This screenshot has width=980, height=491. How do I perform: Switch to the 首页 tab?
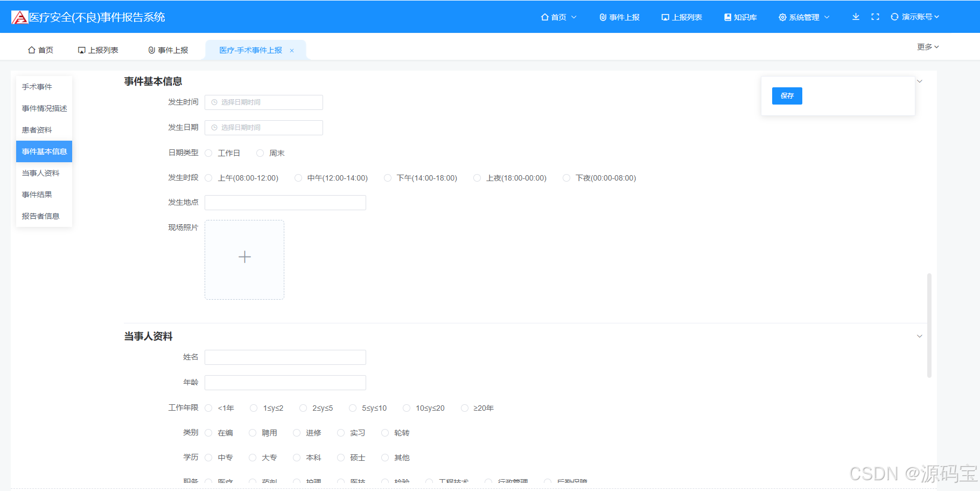click(41, 50)
